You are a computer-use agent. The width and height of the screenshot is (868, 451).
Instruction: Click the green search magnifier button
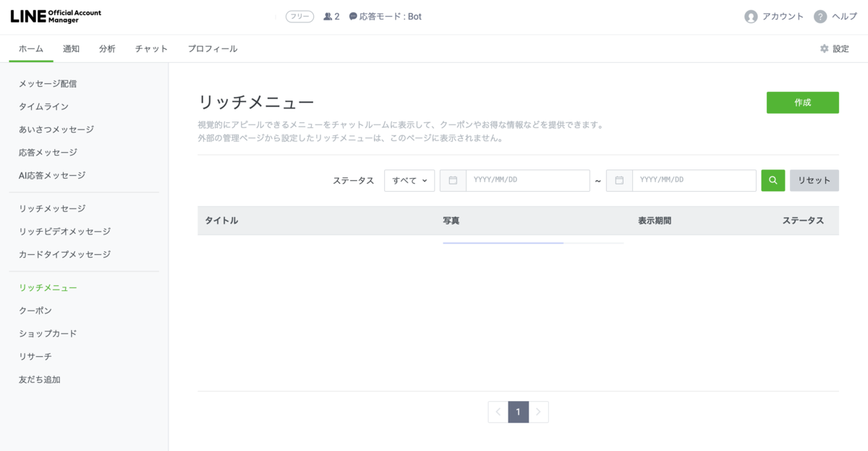tap(773, 180)
